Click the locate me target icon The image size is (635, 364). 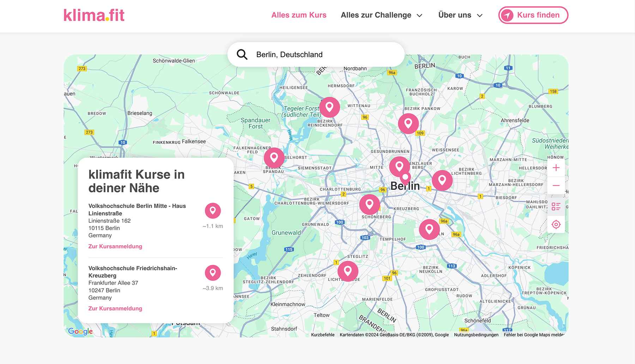(556, 224)
